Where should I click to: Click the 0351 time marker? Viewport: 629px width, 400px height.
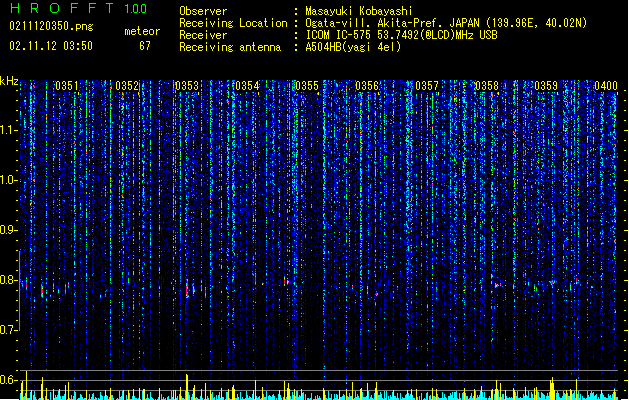67,86
